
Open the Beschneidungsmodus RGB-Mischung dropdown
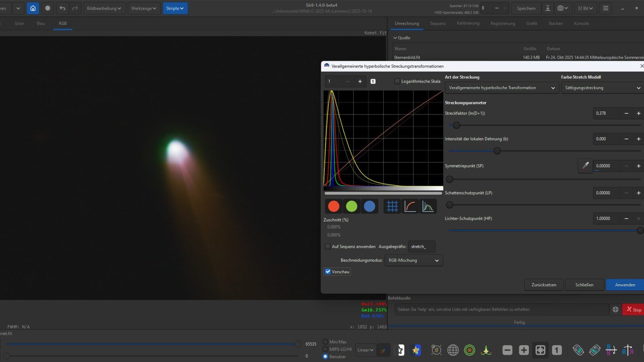[x=413, y=260]
